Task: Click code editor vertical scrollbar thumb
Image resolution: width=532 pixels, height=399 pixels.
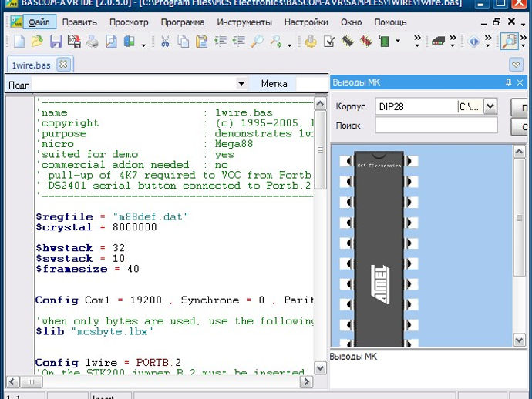Action: click(x=320, y=149)
